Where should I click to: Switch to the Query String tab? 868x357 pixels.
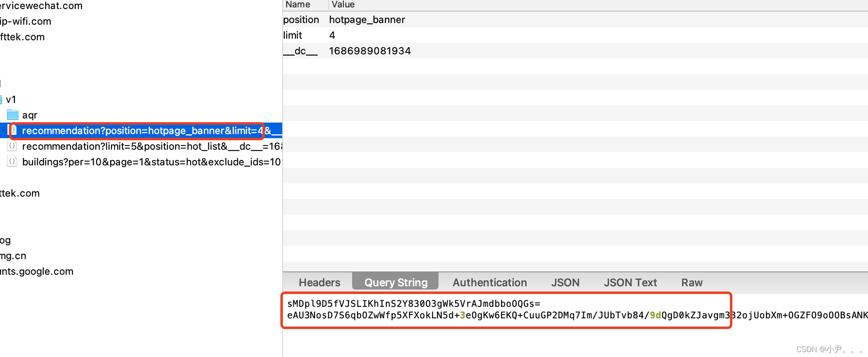(x=396, y=283)
